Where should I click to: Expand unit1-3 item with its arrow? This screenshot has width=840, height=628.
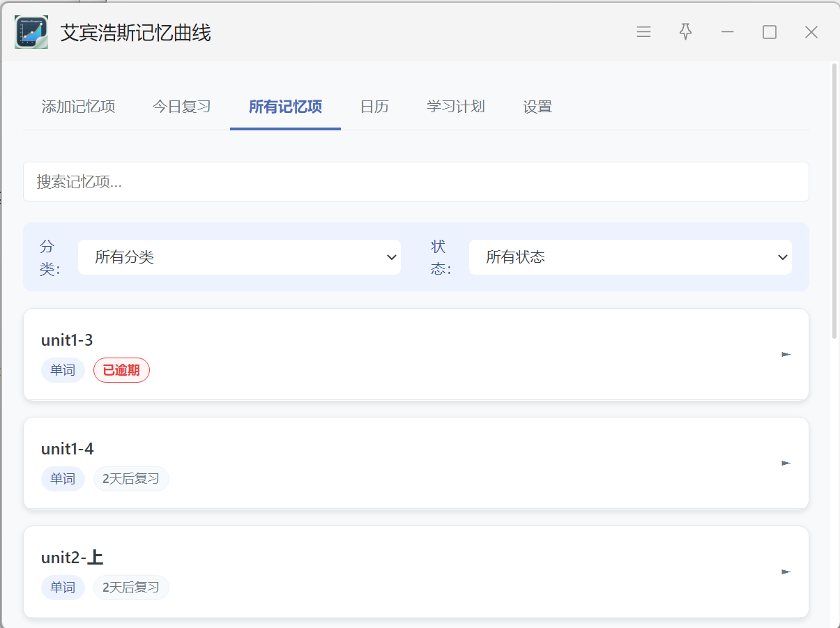pyautogui.click(x=786, y=355)
